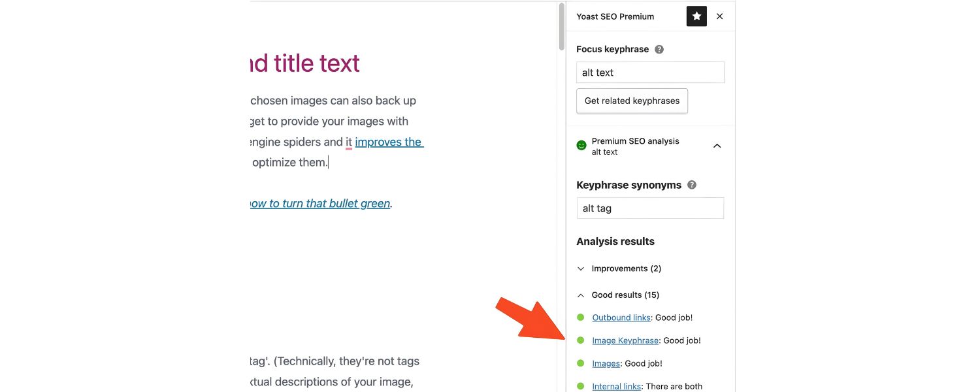The image size is (980, 392).
Task: Open the Outbound links result link
Action: click(621, 317)
